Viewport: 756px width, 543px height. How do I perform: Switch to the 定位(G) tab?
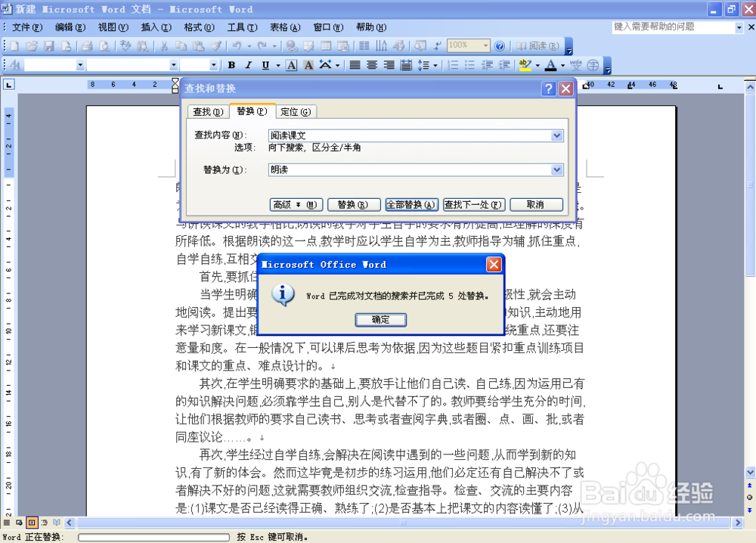click(296, 112)
